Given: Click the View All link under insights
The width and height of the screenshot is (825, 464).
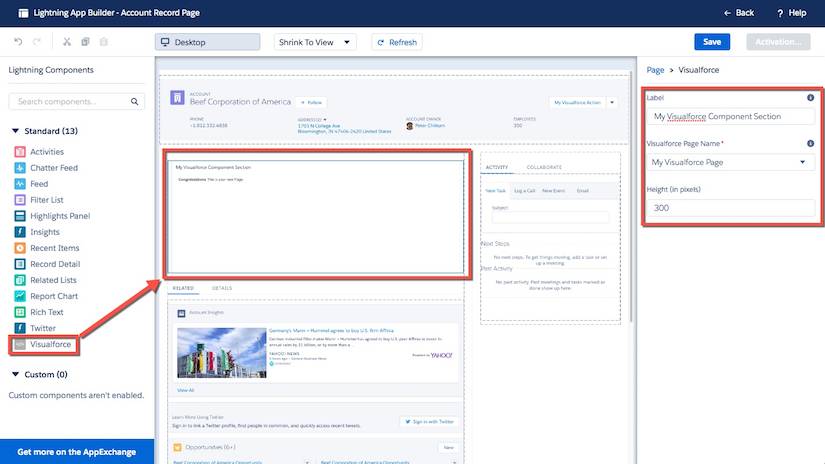Looking at the screenshot, I should pyautogui.click(x=185, y=390).
